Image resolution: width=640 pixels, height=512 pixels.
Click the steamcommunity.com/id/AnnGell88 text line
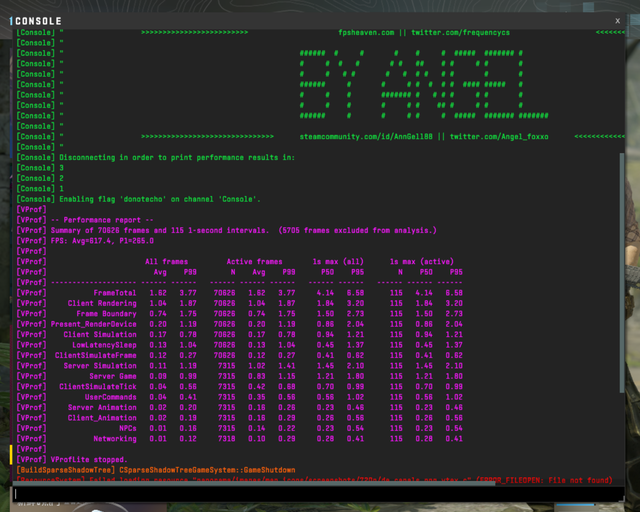pos(424,136)
